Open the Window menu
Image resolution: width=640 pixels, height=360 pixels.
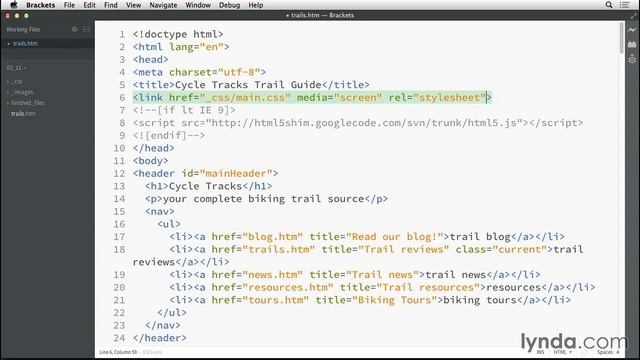pos(198,5)
